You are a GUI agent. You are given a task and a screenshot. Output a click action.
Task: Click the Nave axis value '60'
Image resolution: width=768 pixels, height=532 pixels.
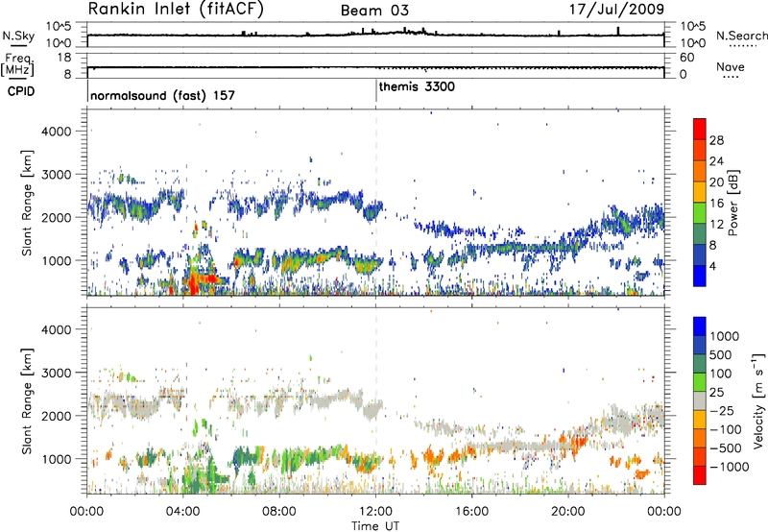(686, 58)
